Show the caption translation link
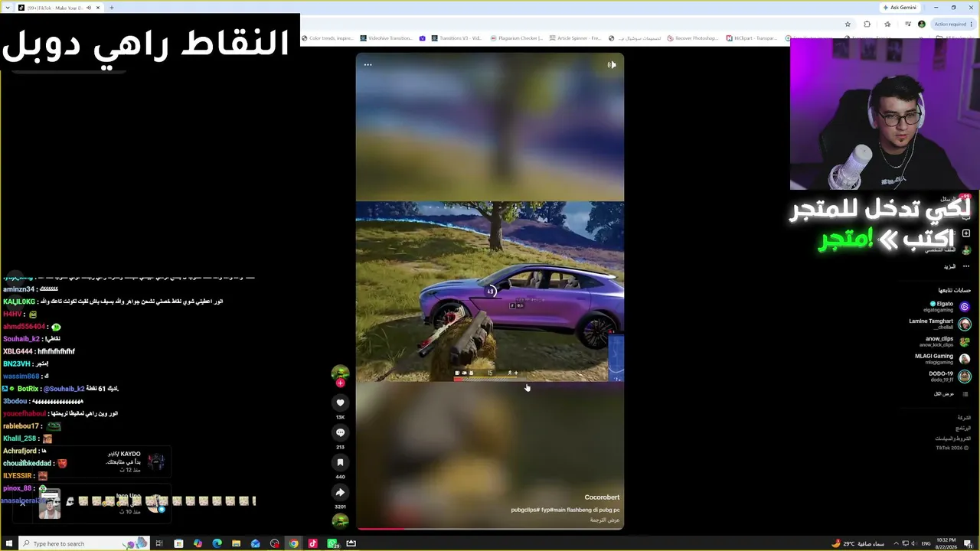980x551 pixels. pos(605,520)
